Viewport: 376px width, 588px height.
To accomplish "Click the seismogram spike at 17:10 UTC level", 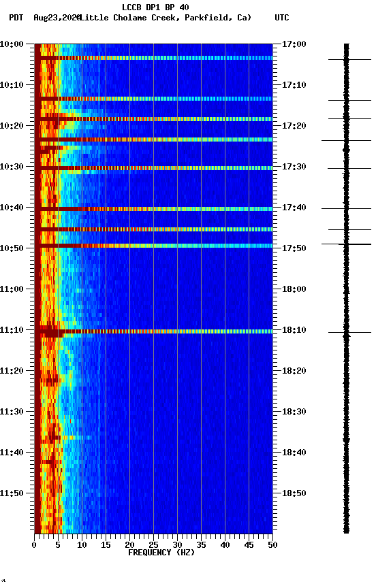I will click(349, 100).
